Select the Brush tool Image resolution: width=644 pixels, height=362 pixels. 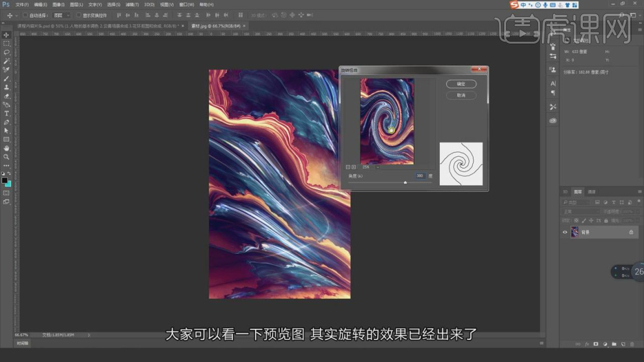(x=6, y=79)
